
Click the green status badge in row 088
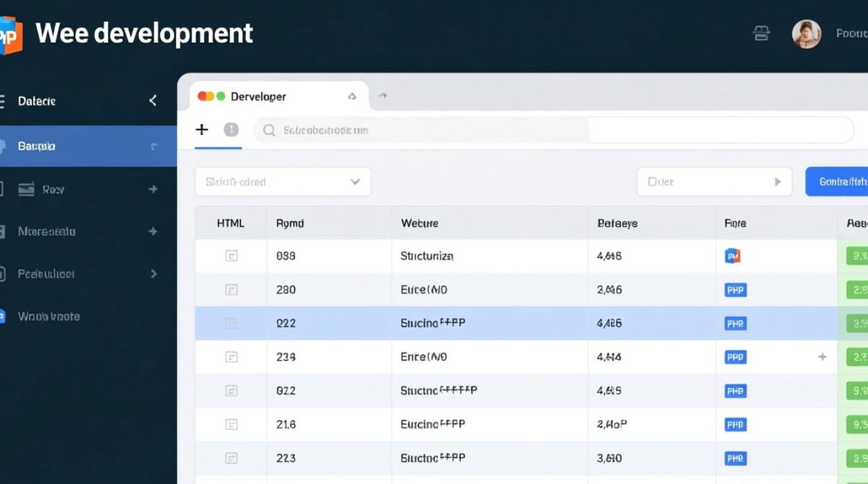pyautogui.click(x=858, y=256)
